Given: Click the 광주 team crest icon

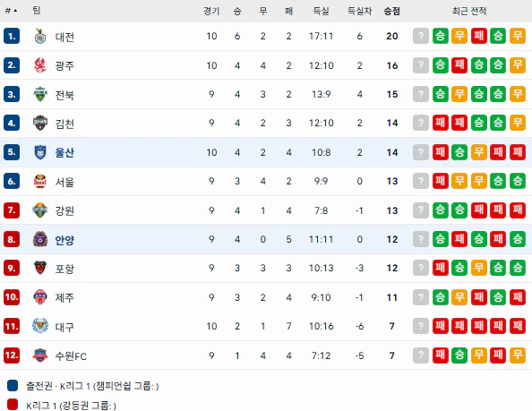Looking at the screenshot, I should pos(40,65).
